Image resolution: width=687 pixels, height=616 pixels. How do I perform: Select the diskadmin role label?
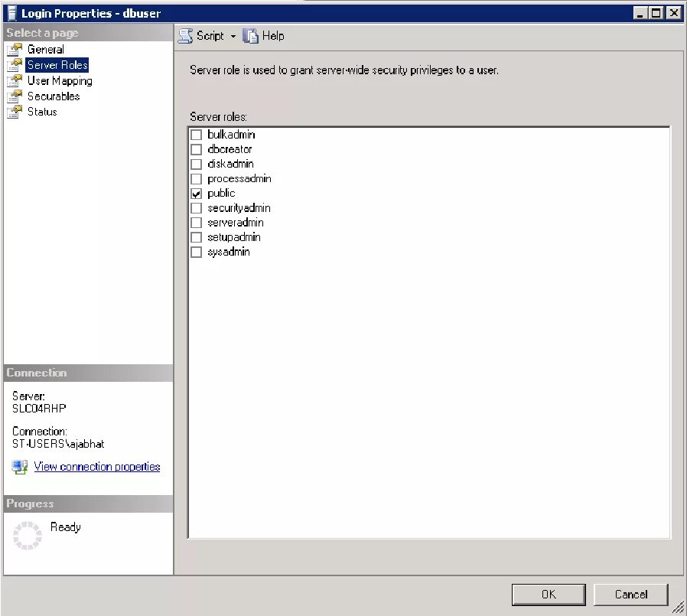230,164
